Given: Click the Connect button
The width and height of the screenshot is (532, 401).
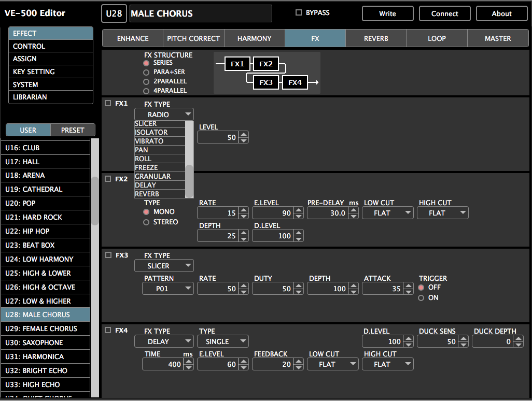Looking at the screenshot, I should [x=444, y=13].
